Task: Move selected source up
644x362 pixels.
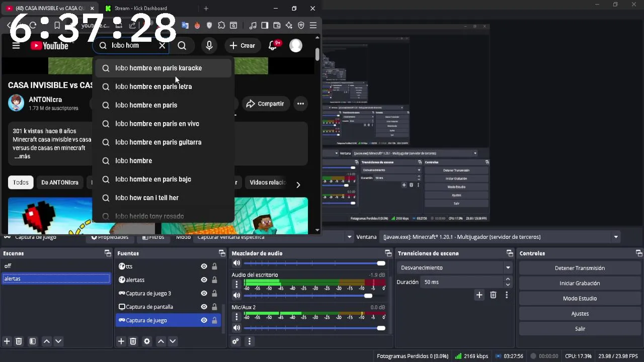Action: coord(161,341)
